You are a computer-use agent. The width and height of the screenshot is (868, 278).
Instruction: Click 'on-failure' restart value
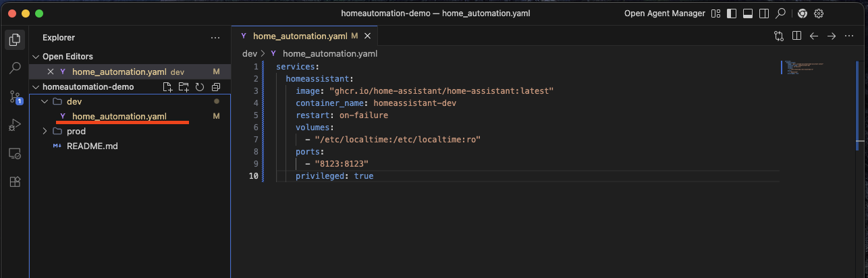(x=364, y=115)
